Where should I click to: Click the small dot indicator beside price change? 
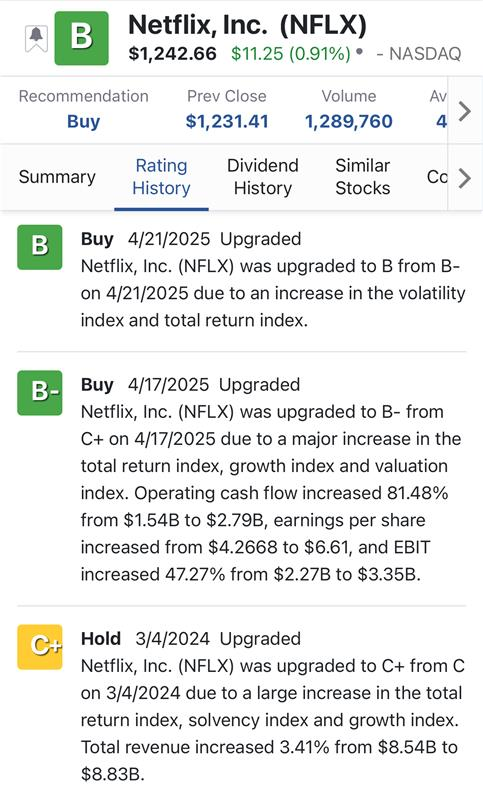click(x=360, y=52)
